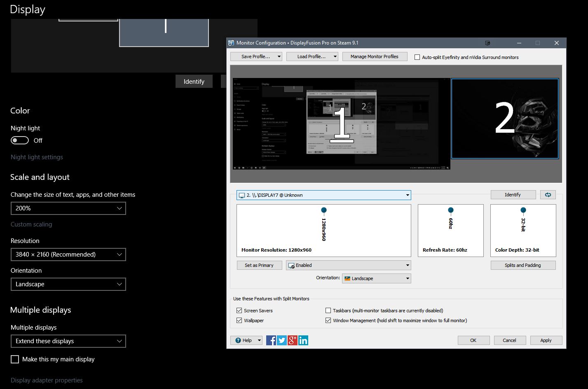588x389 pixels.
Task: Click the Google Plus icon
Action: 293,340
